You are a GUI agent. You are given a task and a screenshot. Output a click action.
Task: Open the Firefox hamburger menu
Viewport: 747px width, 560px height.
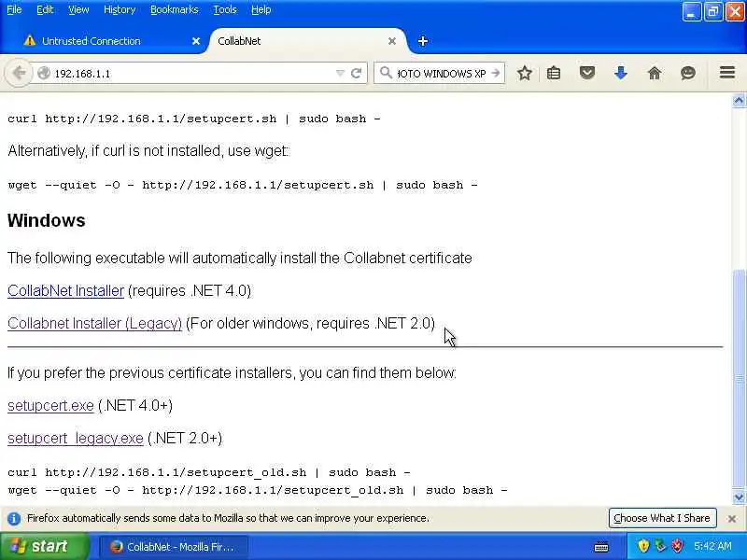pyautogui.click(x=727, y=73)
